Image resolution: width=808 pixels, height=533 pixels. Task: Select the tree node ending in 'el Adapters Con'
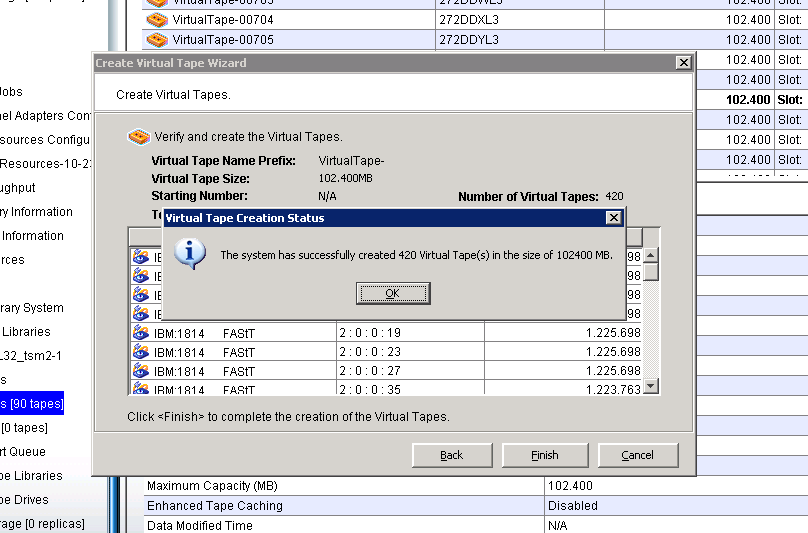point(45,115)
